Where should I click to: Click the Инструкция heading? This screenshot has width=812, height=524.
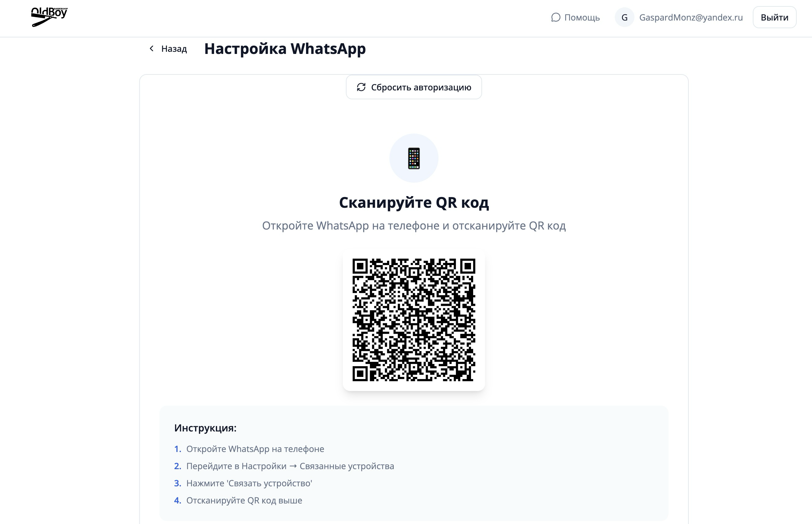(x=205, y=428)
